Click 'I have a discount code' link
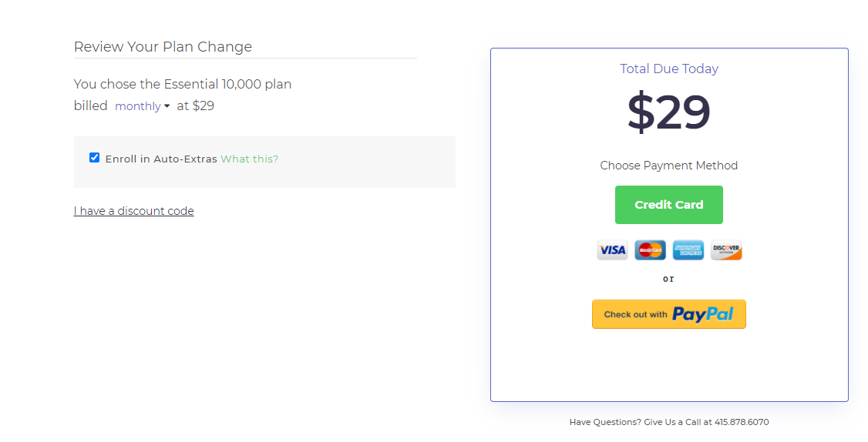Image resolution: width=868 pixels, height=442 pixels. click(x=133, y=211)
